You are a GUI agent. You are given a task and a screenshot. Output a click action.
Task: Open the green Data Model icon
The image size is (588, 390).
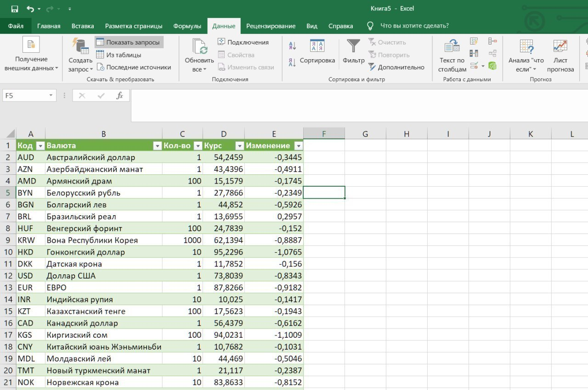pos(492,66)
